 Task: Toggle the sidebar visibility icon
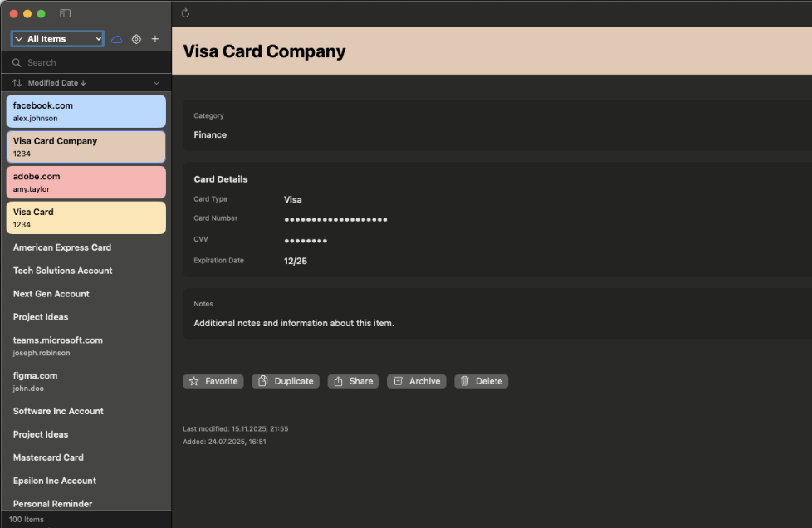65,13
